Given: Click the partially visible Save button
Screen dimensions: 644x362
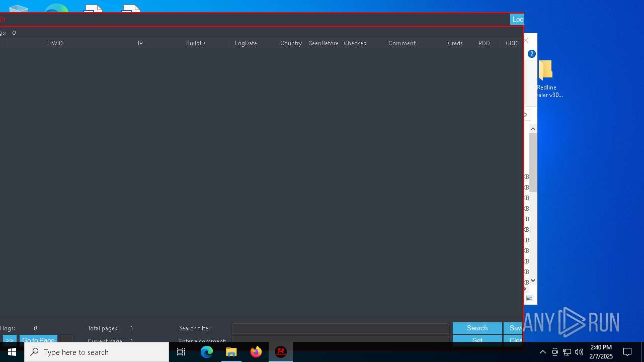Looking at the screenshot, I should coord(513,328).
